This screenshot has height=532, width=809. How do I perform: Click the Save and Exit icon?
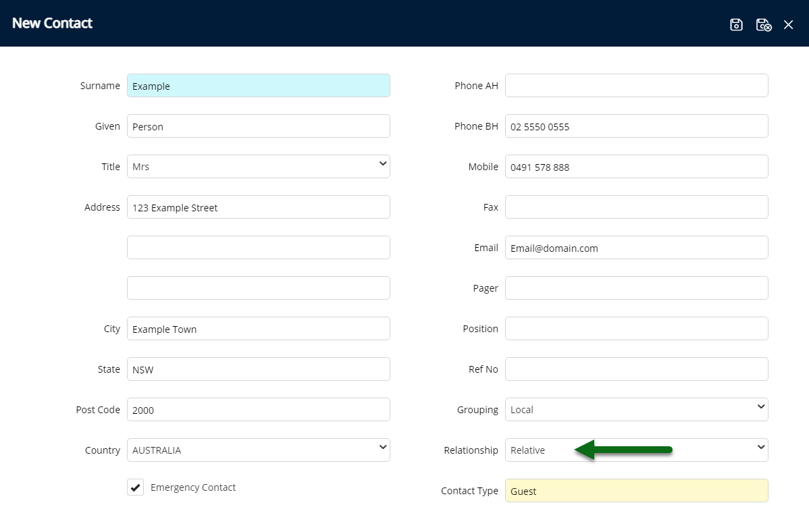coord(763,25)
